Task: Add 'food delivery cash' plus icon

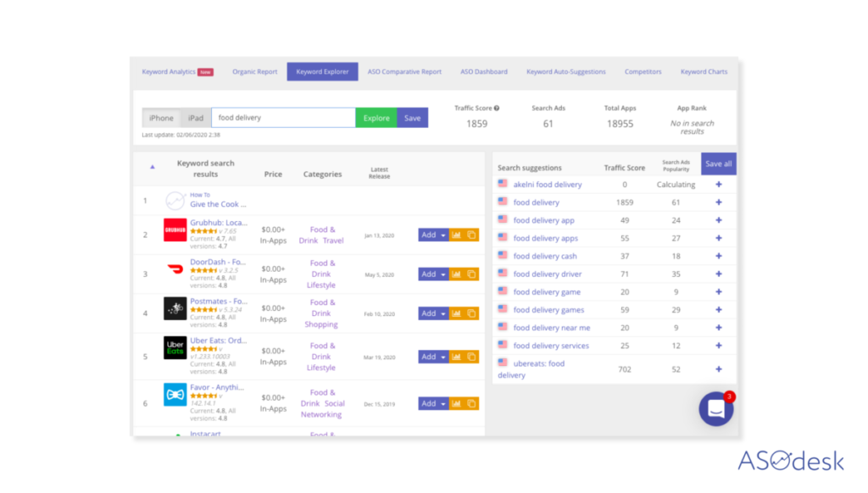Action: click(x=719, y=256)
